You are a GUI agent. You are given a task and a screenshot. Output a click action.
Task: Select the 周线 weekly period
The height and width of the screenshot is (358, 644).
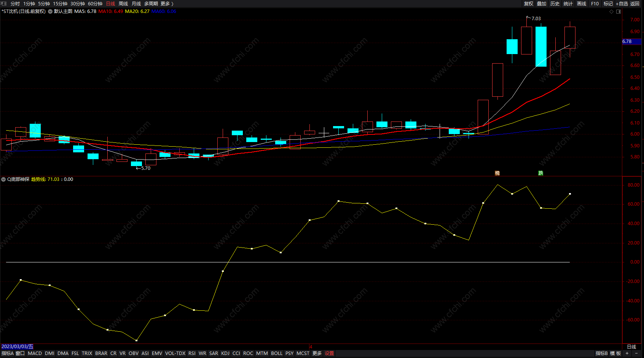click(x=123, y=3)
